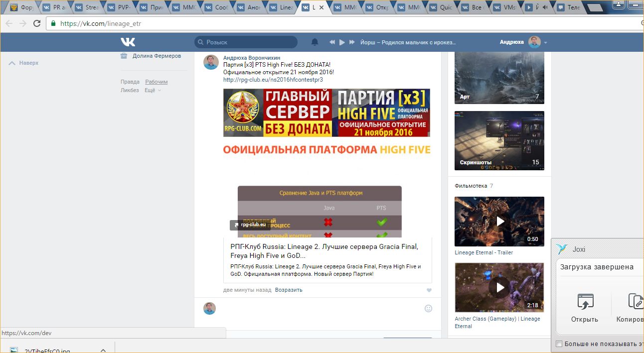The height and width of the screenshot is (353, 644).
Task: Open the rpg-club.eu contest link
Action: pos(273,80)
